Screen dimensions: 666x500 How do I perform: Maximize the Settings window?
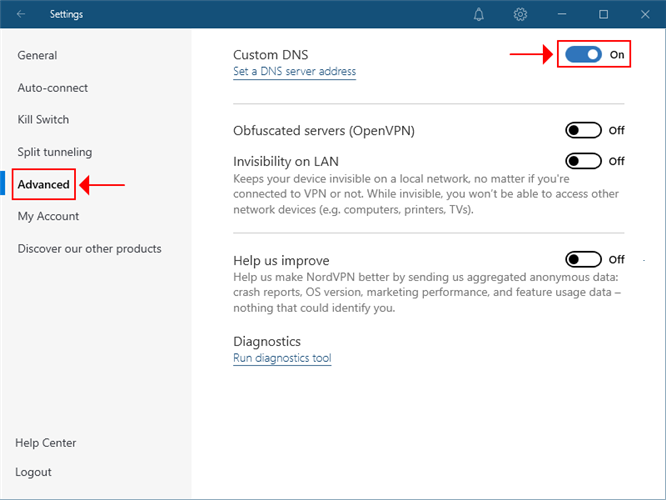click(603, 15)
